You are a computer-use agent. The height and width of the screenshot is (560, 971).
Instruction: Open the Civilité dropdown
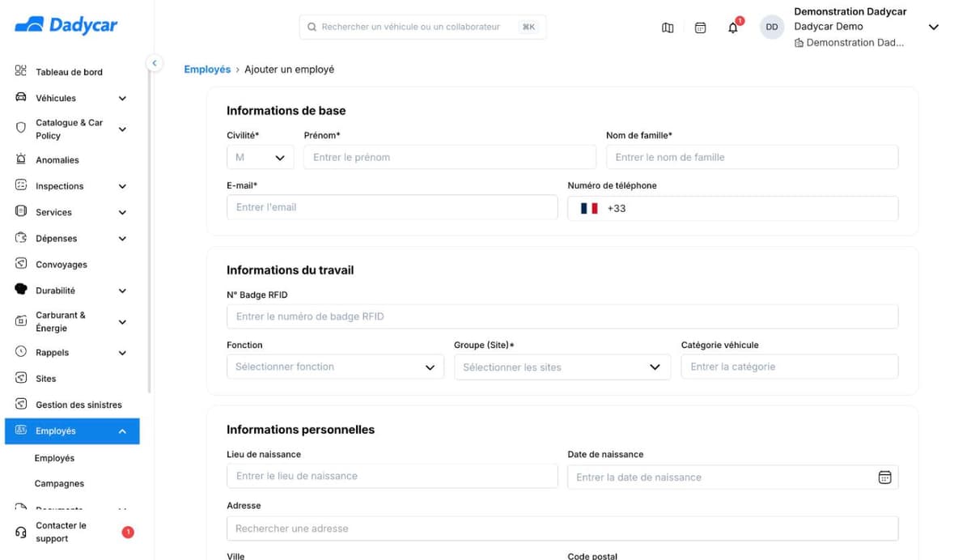(261, 157)
